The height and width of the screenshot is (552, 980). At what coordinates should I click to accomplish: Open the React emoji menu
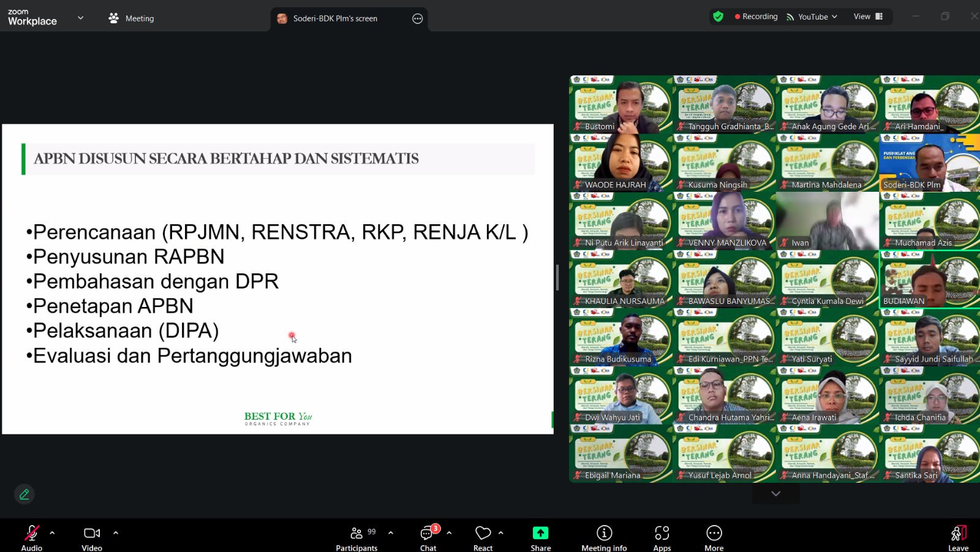[x=483, y=538]
